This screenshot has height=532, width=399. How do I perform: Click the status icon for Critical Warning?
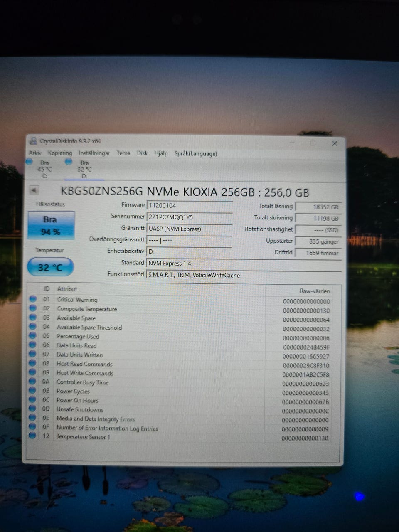pyautogui.click(x=33, y=299)
